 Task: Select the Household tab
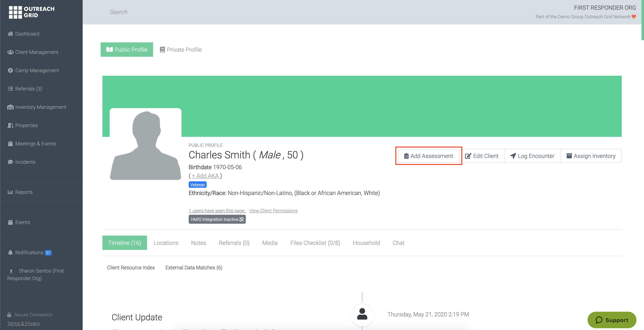[x=366, y=243]
